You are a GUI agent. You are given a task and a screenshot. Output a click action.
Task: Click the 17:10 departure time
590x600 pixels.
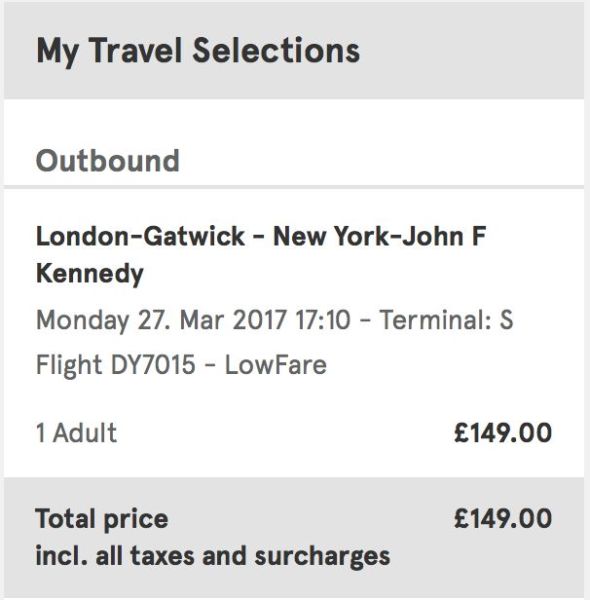tap(323, 320)
